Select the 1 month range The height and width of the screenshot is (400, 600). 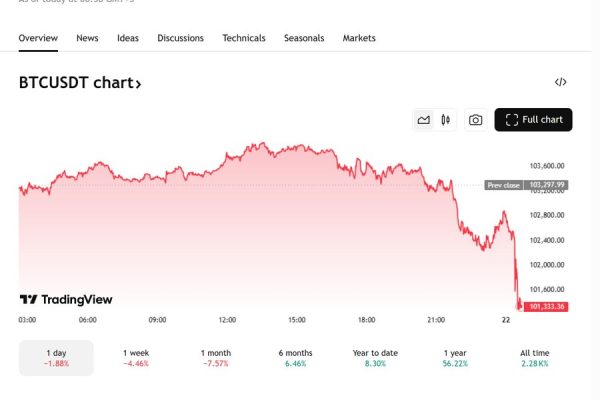(x=216, y=358)
